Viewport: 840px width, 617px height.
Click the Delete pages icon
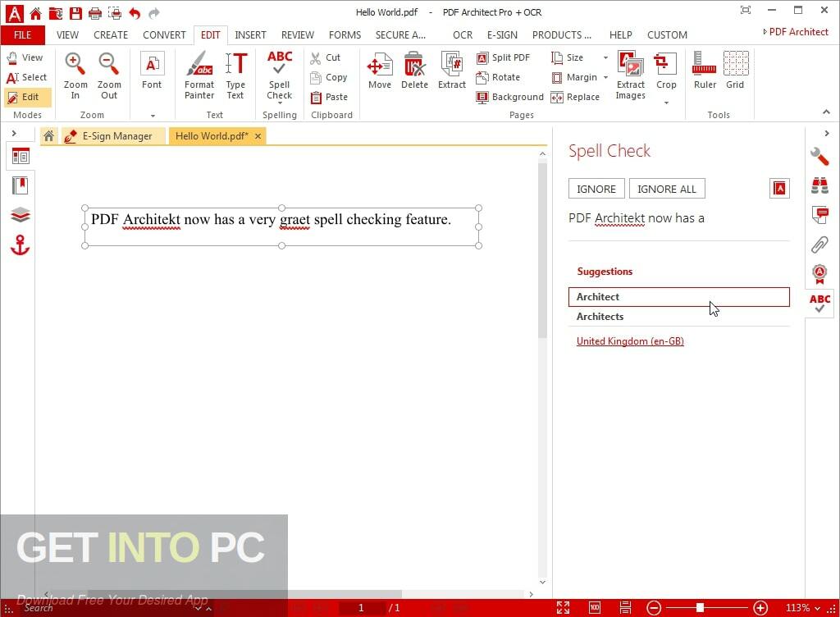[x=414, y=71]
